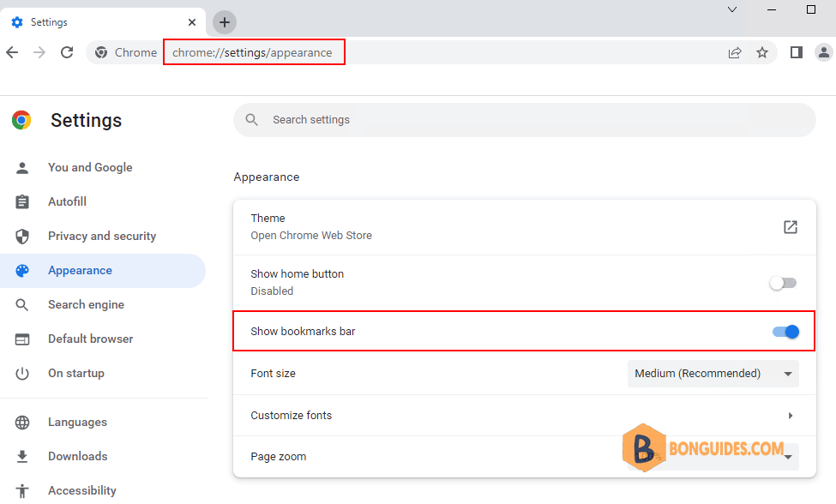Click the Search settings field
836x504 pixels.
pos(524,120)
